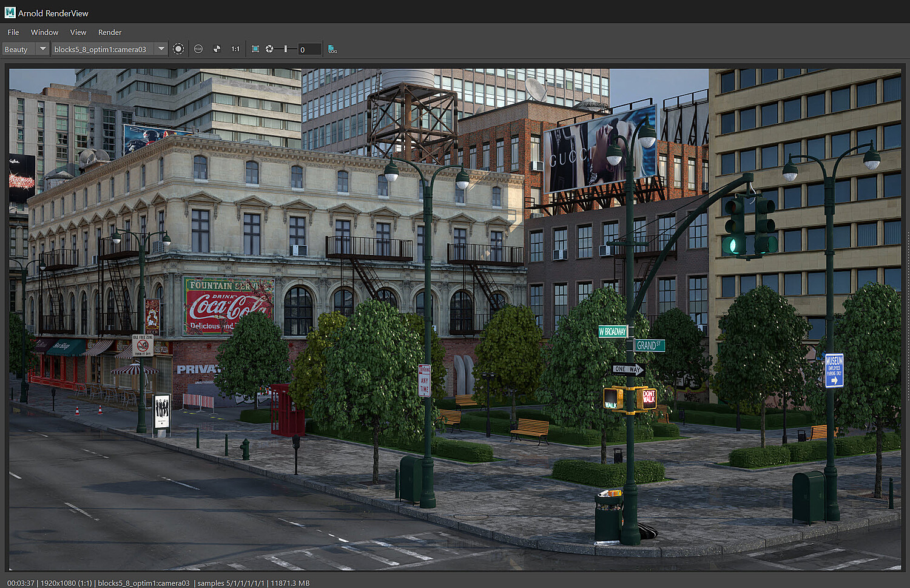Open the render log window
This screenshot has height=588, width=910.
(332, 49)
